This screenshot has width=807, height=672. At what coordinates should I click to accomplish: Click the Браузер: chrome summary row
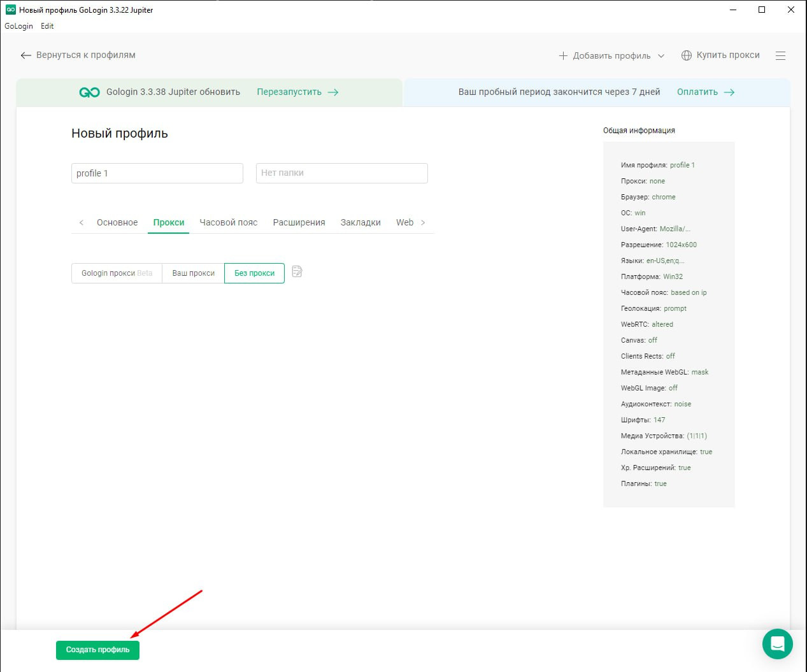click(648, 197)
